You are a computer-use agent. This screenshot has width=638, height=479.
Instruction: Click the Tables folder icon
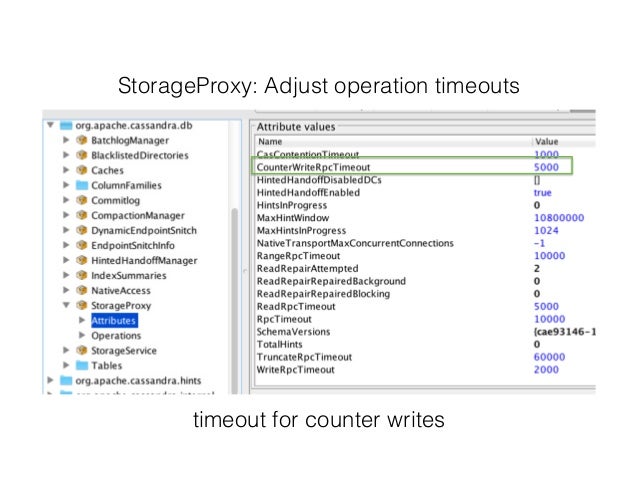82,365
